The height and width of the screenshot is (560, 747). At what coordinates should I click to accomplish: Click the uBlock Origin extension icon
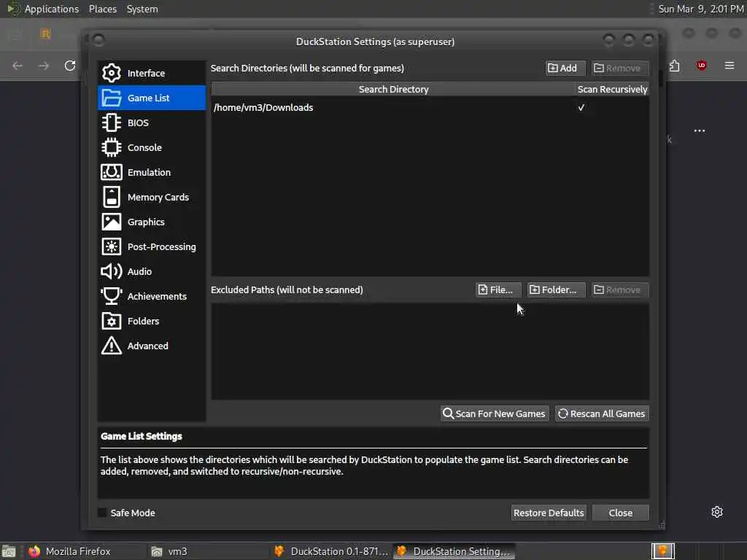(702, 65)
